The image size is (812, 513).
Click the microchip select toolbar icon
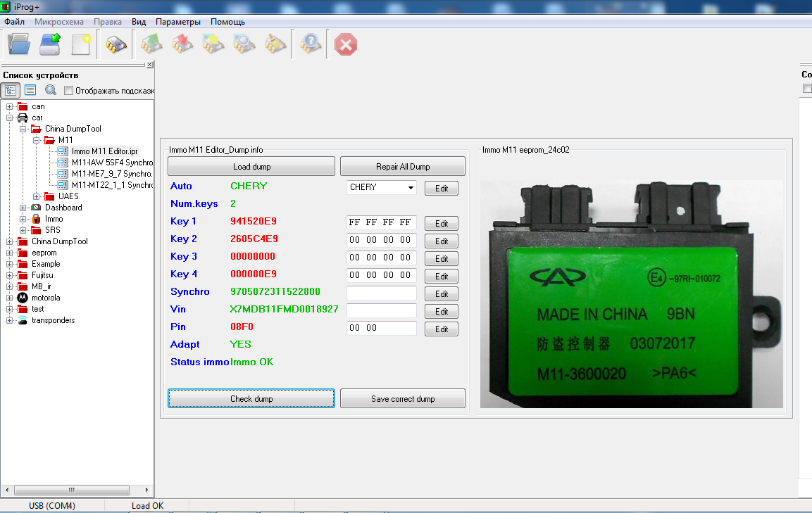pos(116,44)
